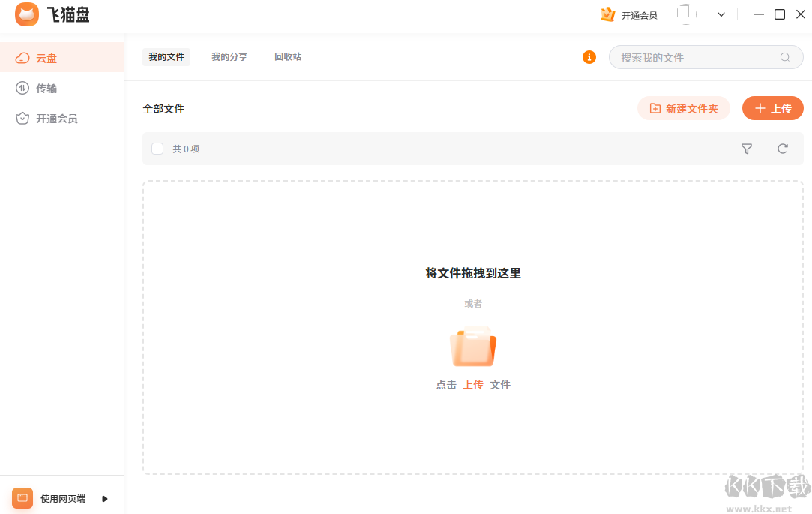
Task: Expand the 使用网页端 arrow
Action: pos(105,499)
